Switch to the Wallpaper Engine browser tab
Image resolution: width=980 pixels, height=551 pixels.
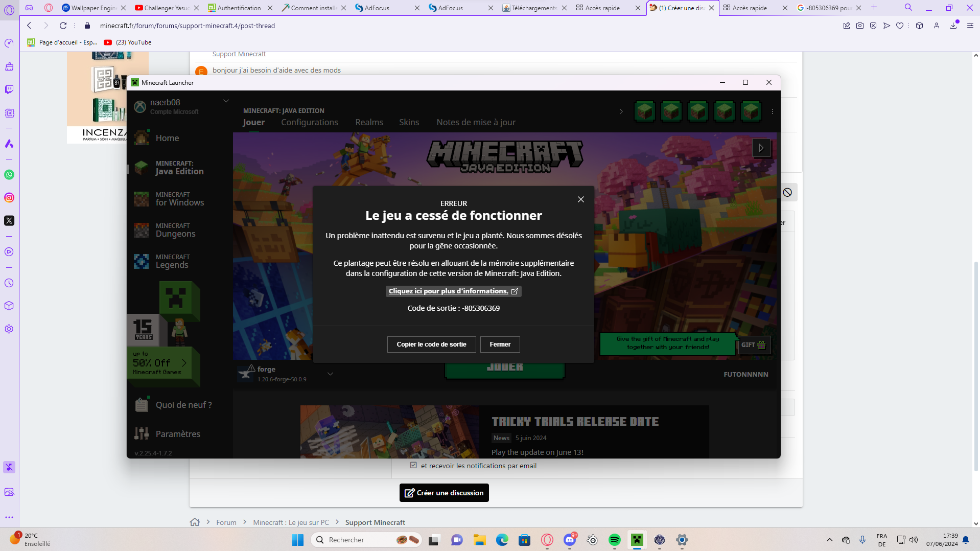click(94, 8)
